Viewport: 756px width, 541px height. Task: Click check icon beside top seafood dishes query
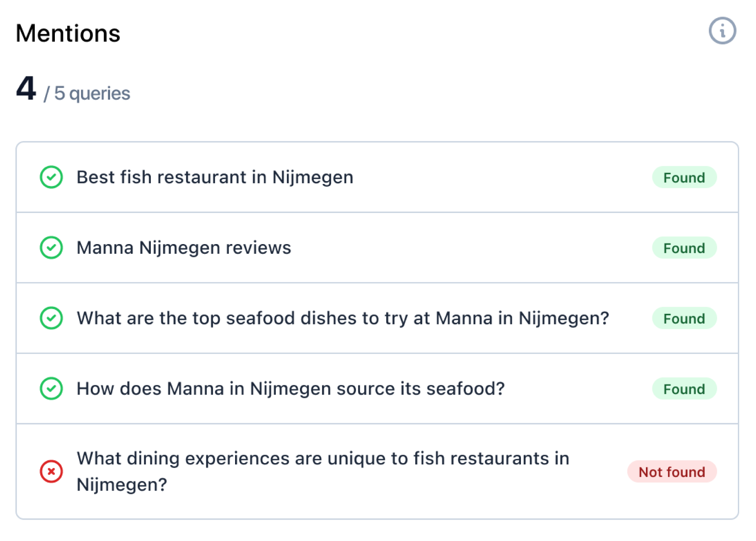tap(51, 318)
